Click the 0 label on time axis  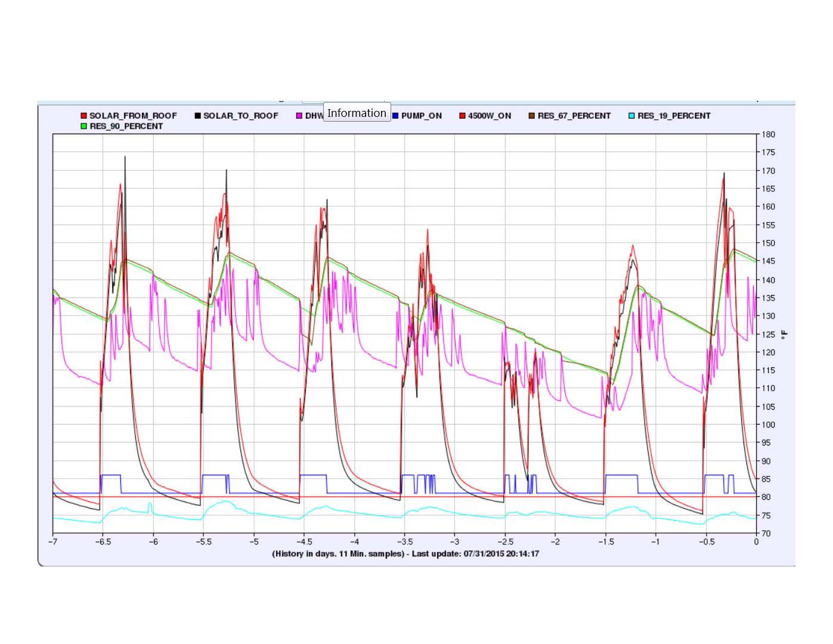tap(756, 541)
